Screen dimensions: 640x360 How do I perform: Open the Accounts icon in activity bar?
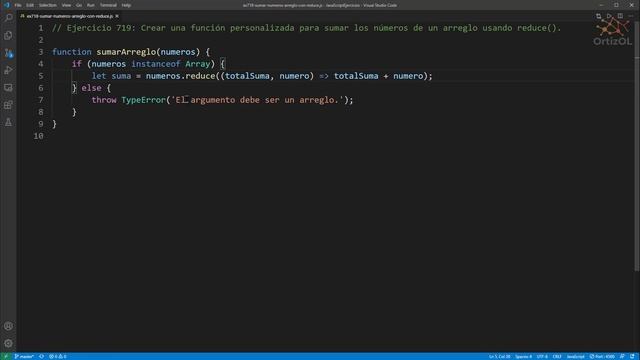(x=8, y=326)
